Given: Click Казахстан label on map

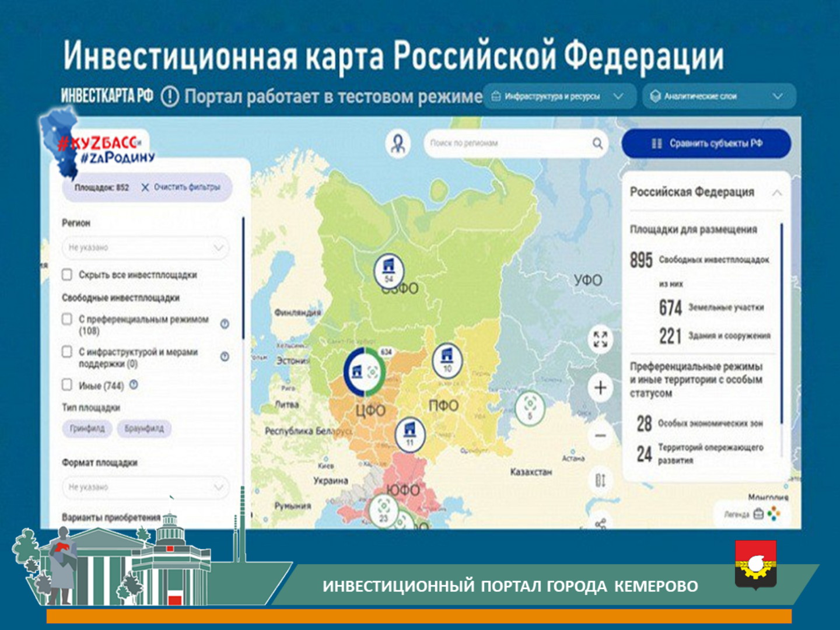Looking at the screenshot, I should [531, 472].
